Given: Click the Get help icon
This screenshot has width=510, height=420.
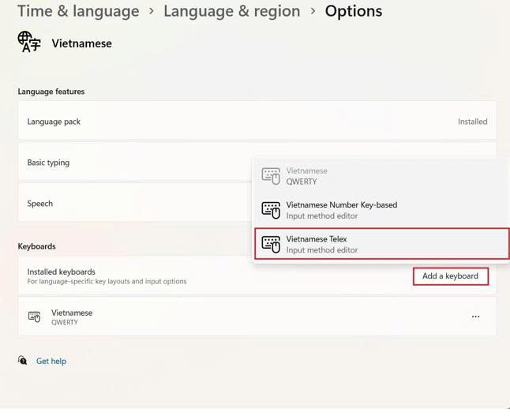Looking at the screenshot, I should click(23, 361).
